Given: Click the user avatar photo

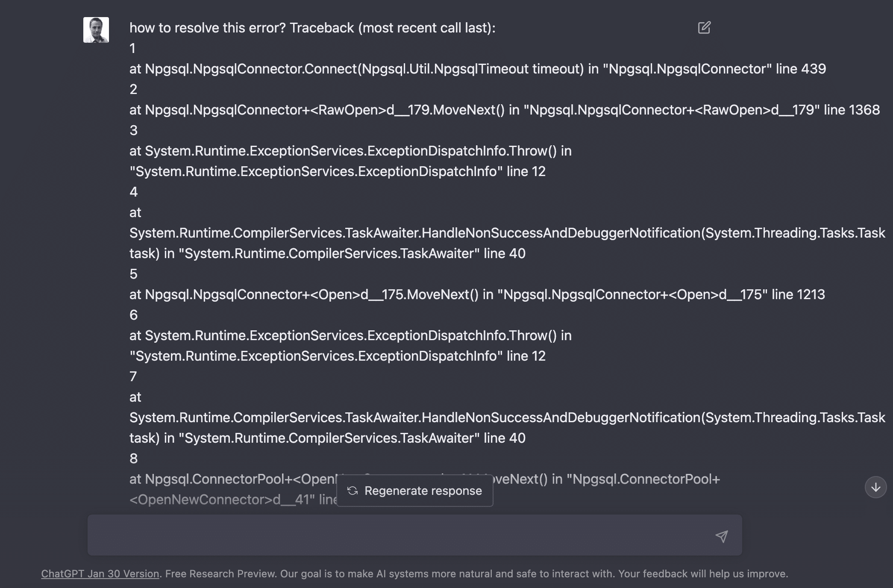Looking at the screenshot, I should 96,30.
